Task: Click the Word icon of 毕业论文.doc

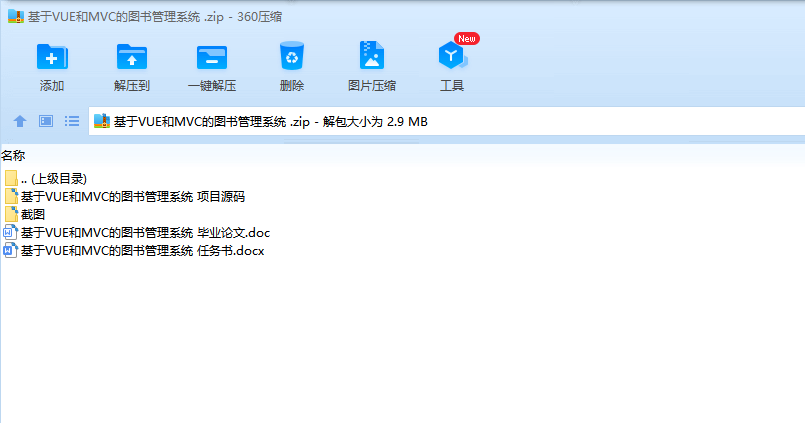Action: pos(11,233)
